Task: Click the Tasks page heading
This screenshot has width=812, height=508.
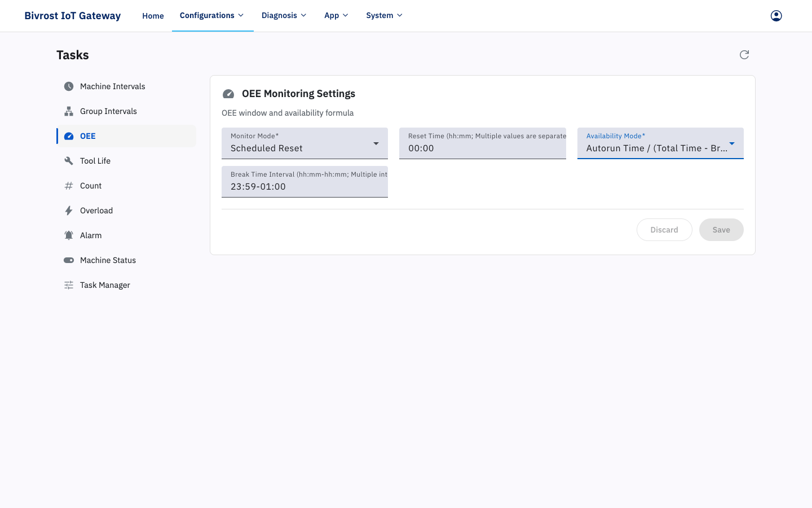Action: tap(73, 55)
